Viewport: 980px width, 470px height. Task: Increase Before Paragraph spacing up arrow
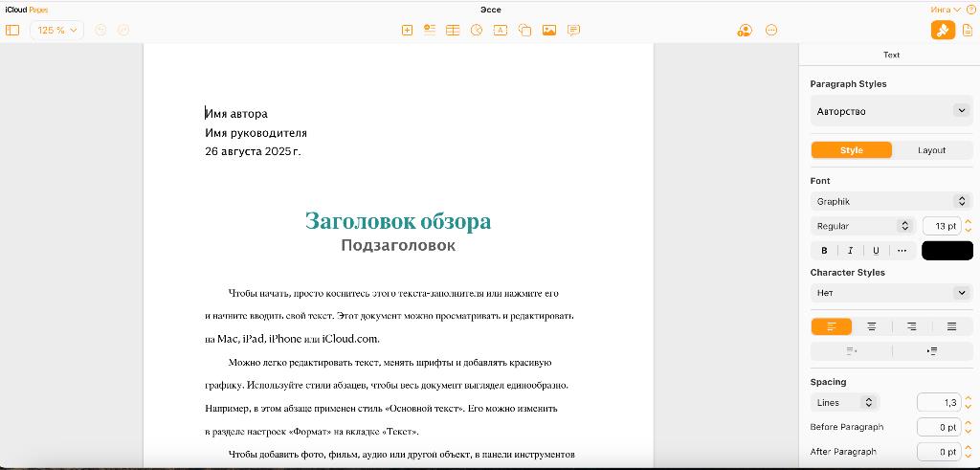[969, 422]
